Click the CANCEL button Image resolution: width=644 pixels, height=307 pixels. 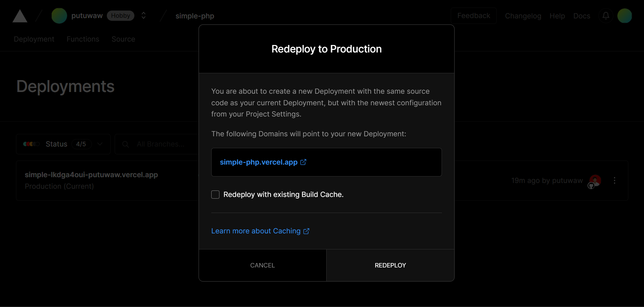[x=263, y=265]
